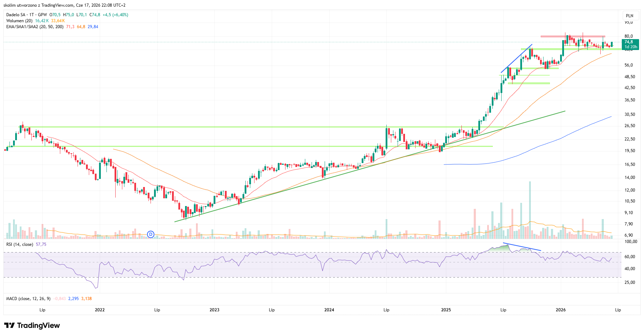Select the RSI (14, close) indicator legend
This screenshot has width=644, height=336.
pos(20,244)
